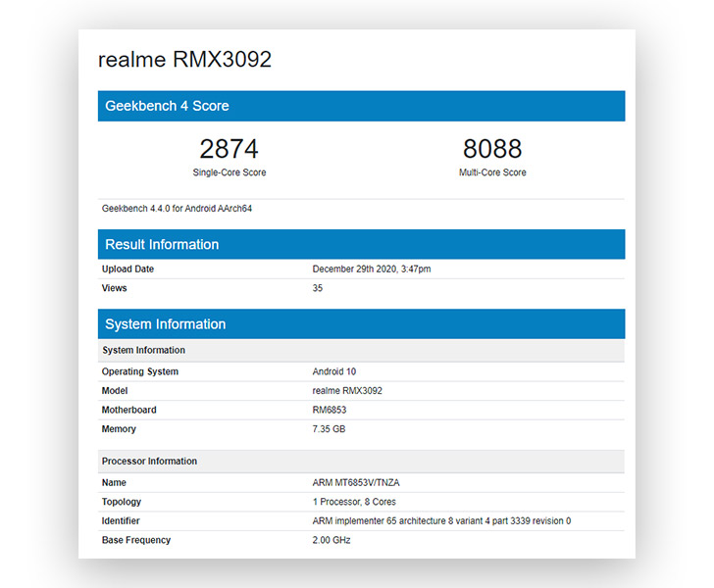
Task: Select the model value 'realme RMX3092' in table
Action: 347,390
